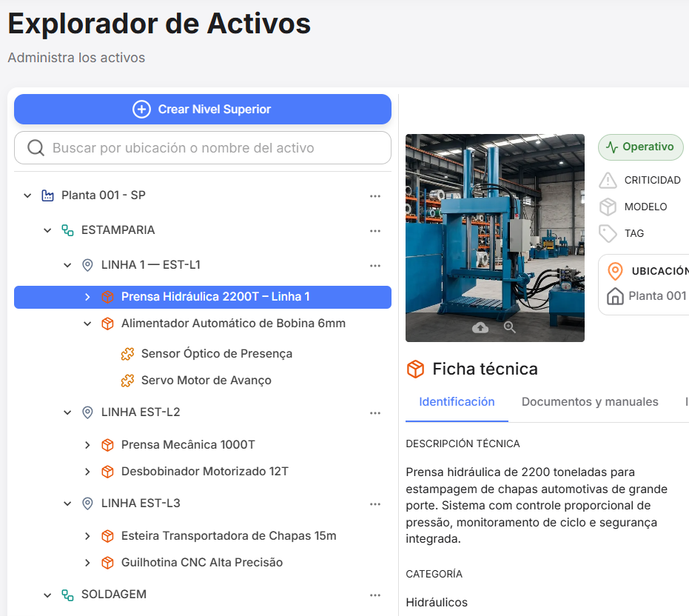Click the orange Ficha técnica box icon

point(415,369)
